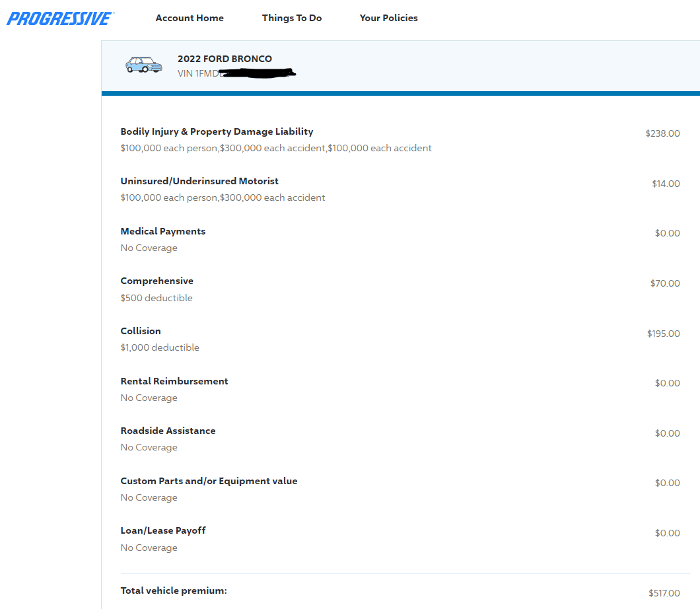700x609 pixels.
Task: Click the blue car vehicle icon
Action: (x=144, y=65)
